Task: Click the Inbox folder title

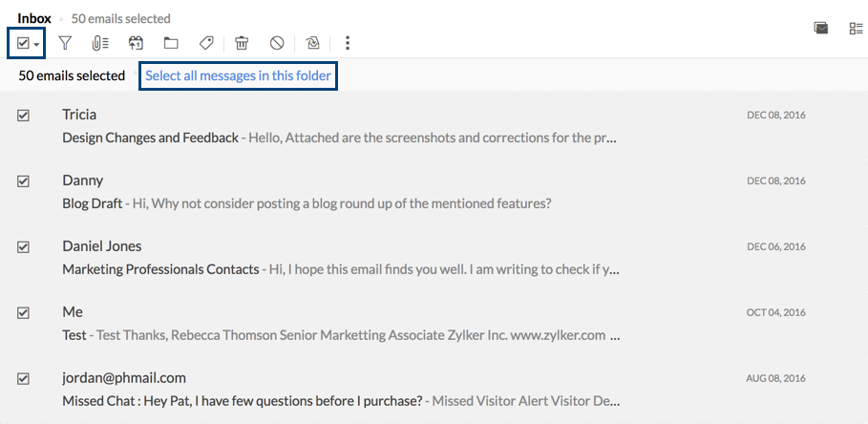Action: [x=34, y=18]
